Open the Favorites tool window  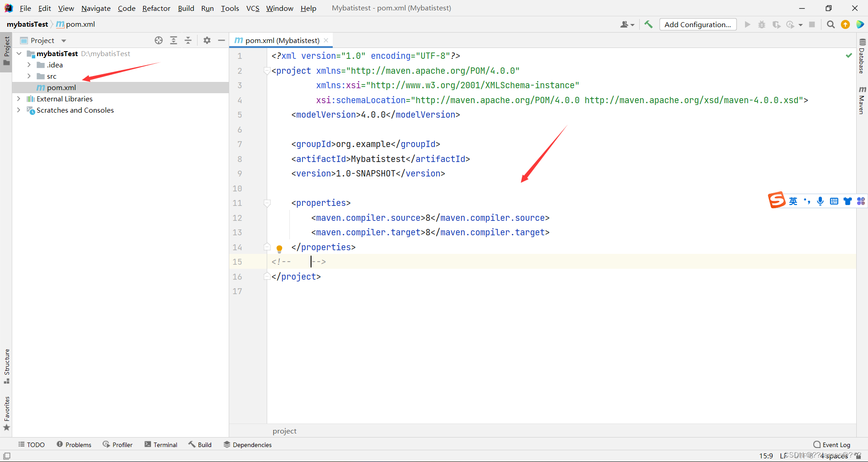[7, 413]
